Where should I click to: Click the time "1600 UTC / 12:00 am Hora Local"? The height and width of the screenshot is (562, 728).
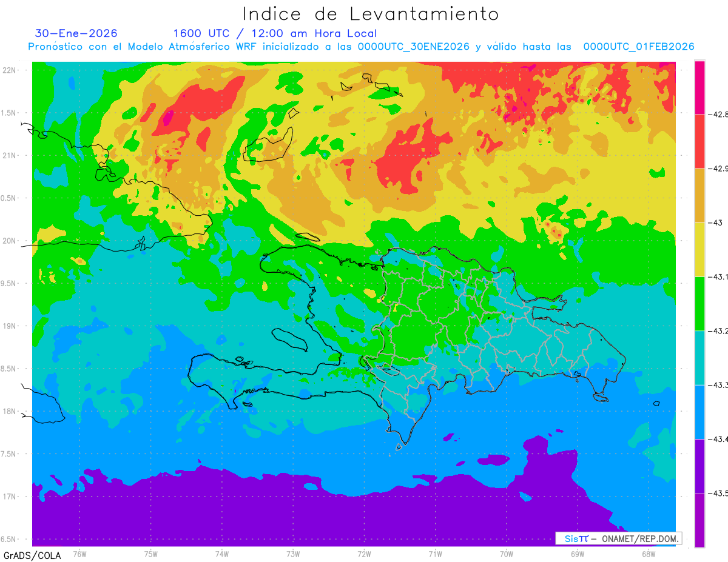(275, 33)
